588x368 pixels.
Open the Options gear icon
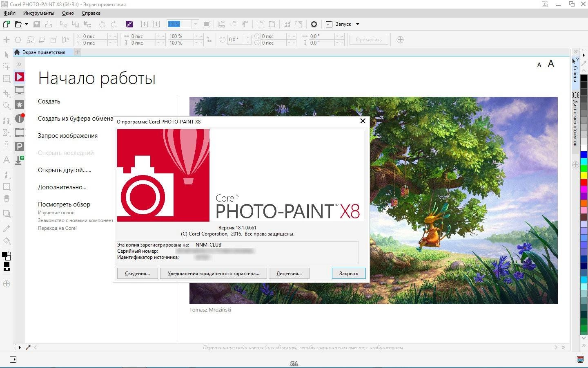coord(314,24)
